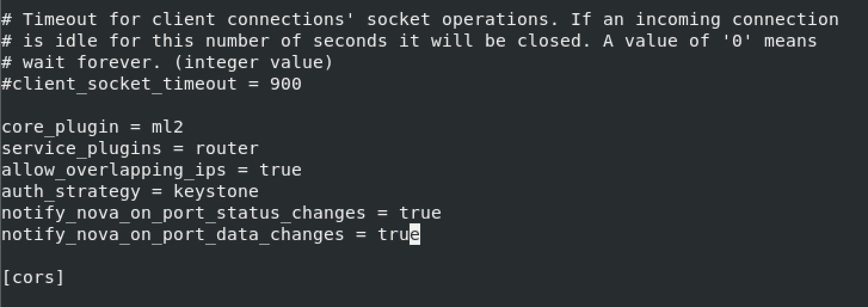This screenshot has height=307, width=868.
Task: Click the word 'Timeout' in first comment
Action: pos(60,20)
